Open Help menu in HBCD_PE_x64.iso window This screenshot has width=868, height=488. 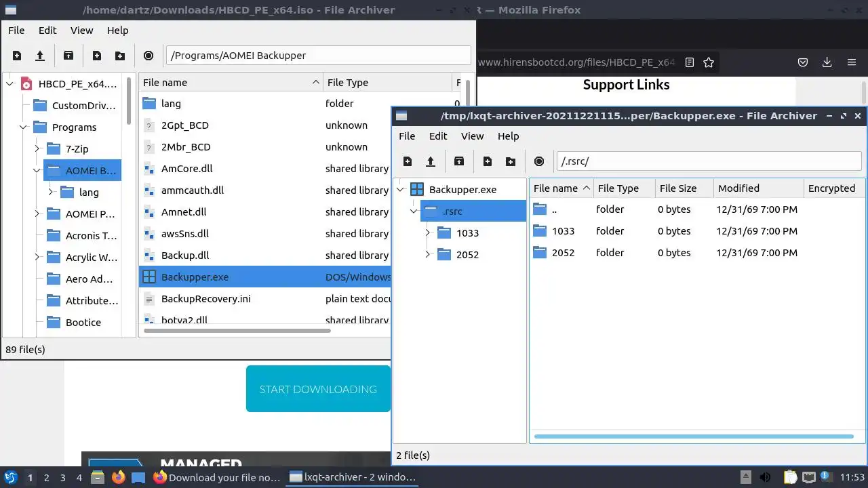[117, 30]
